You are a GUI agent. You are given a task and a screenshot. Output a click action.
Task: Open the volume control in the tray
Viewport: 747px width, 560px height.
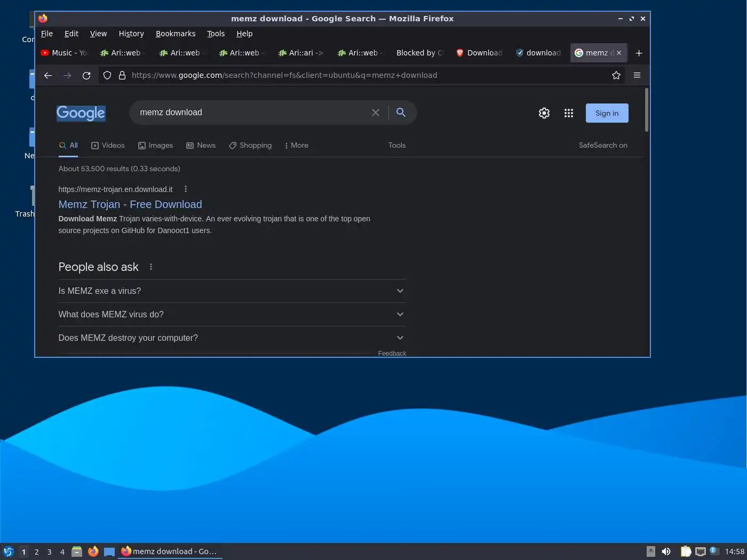[666, 551]
